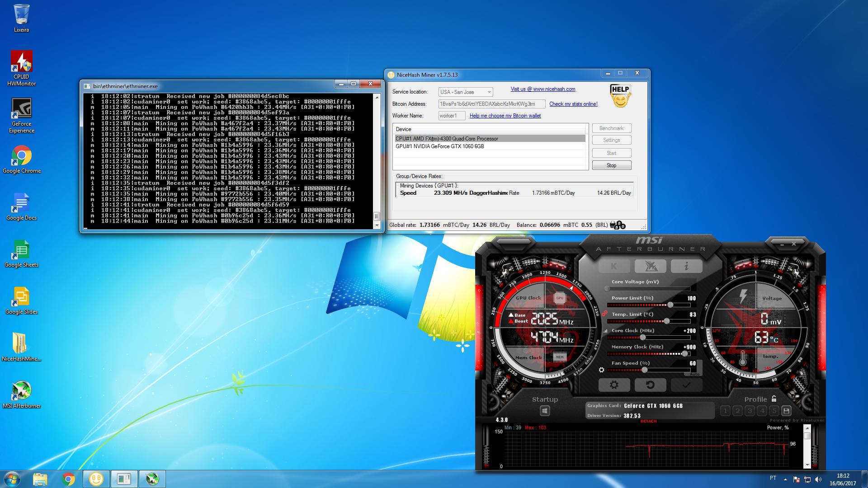Click the Windows Start button
Viewport: 868px width, 488px height.
pos(12,479)
